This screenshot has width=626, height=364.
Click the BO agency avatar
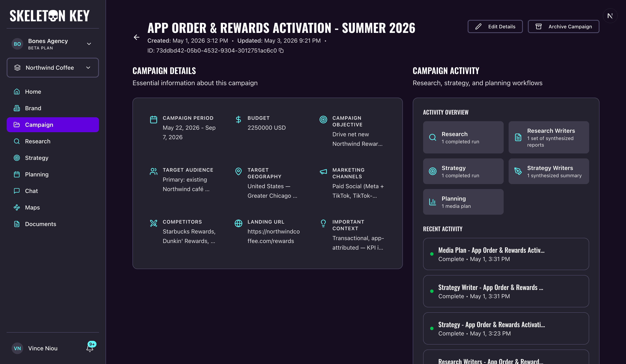click(x=17, y=44)
